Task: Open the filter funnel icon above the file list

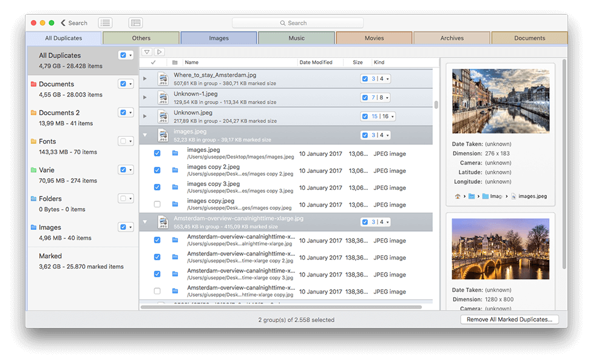Action: (x=146, y=53)
